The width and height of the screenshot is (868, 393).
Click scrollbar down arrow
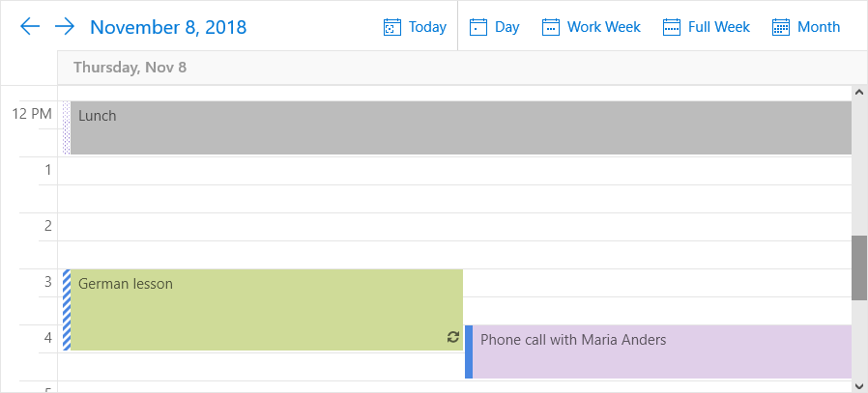pyautogui.click(x=859, y=386)
